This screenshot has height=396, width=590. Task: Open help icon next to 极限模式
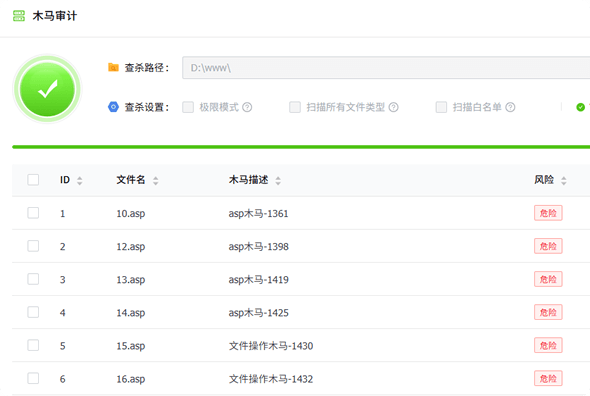[247, 107]
